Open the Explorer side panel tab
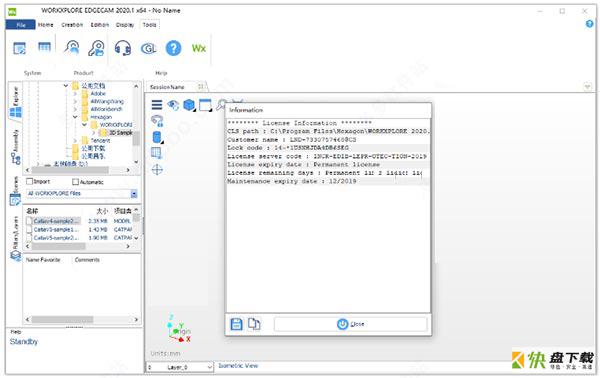 [16, 103]
